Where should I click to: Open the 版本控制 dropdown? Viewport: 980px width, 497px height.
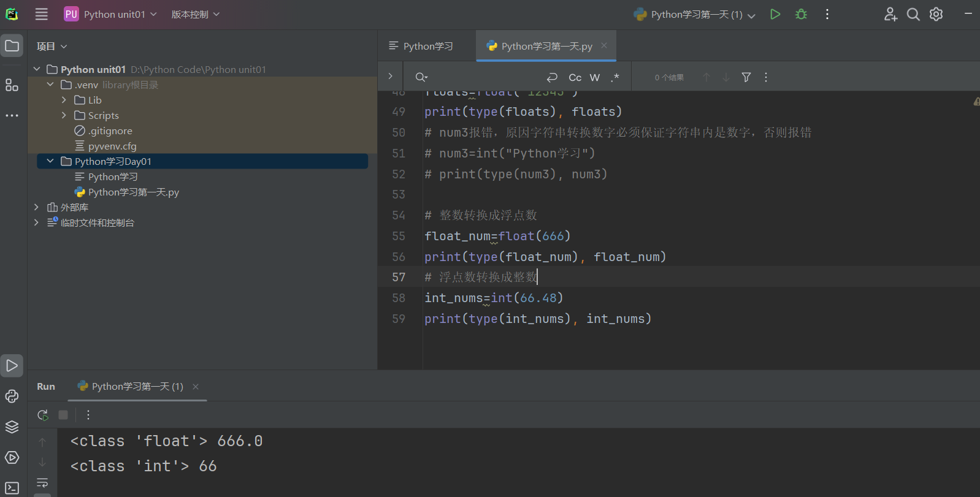[195, 14]
